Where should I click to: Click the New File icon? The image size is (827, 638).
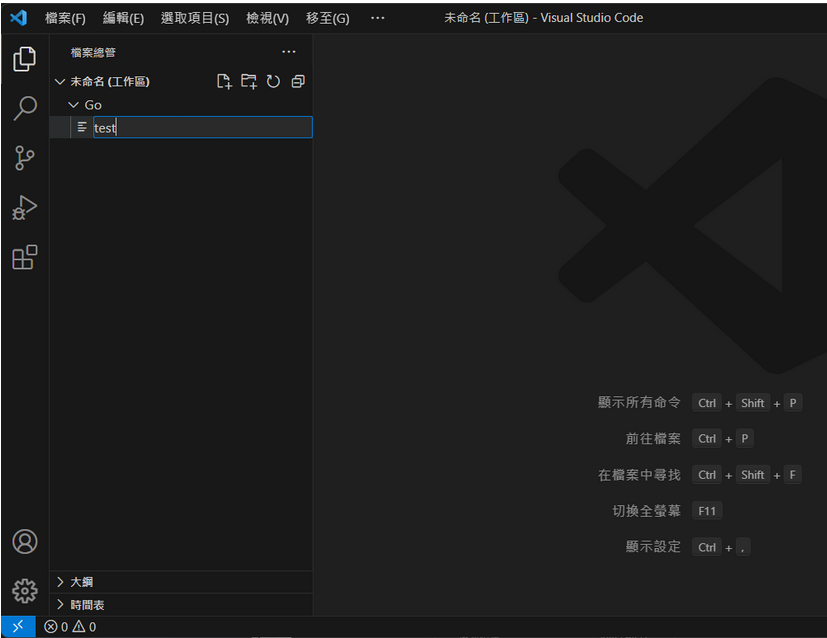[224, 81]
